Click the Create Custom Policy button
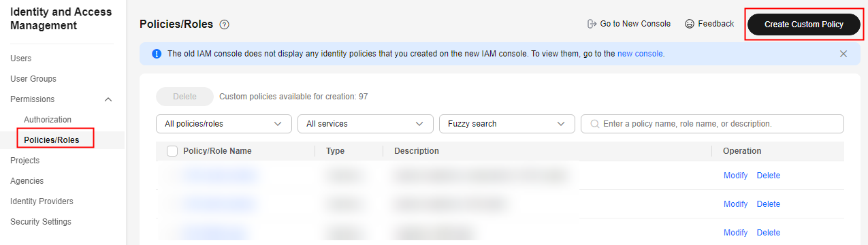 pyautogui.click(x=803, y=24)
